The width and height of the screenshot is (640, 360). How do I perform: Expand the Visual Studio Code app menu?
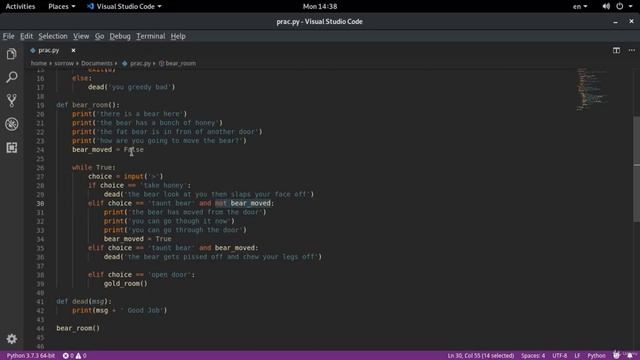124,7
